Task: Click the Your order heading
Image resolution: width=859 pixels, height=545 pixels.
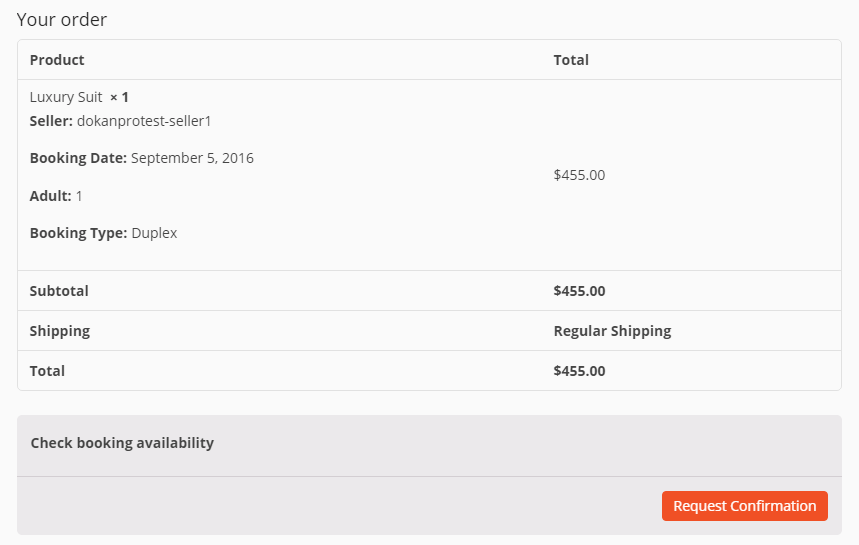Action: 62,20
